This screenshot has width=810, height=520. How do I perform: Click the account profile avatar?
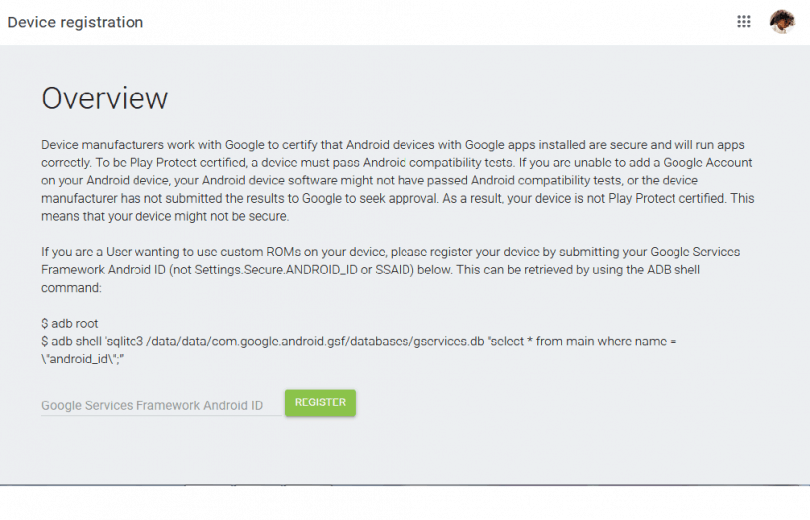pyautogui.click(x=781, y=22)
